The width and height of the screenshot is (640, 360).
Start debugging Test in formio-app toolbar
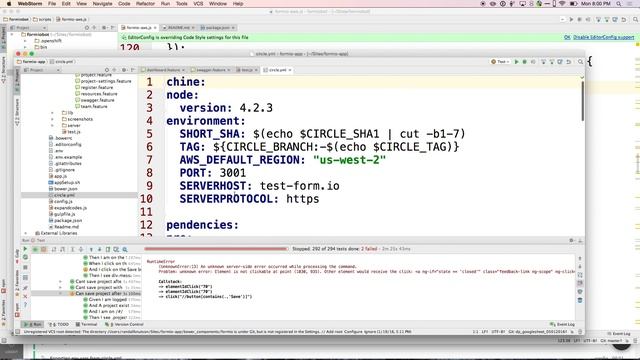tap(524, 62)
